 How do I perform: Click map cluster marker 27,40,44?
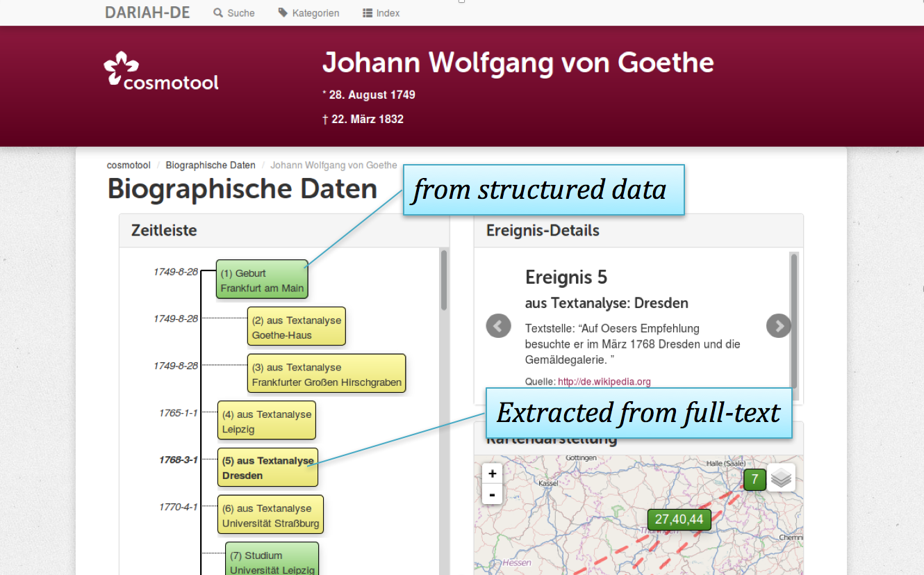click(679, 519)
